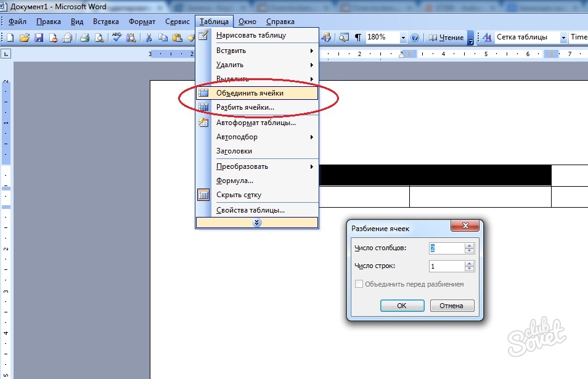Copy the selection with the Copy icon
Screen dimensions: 588x379
pyautogui.click(x=163, y=38)
